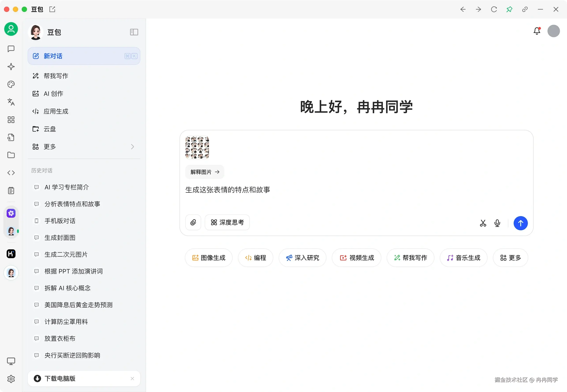Open settings gear in left rail
Image resolution: width=567 pixels, height=392 pixels.
[11, 379]
